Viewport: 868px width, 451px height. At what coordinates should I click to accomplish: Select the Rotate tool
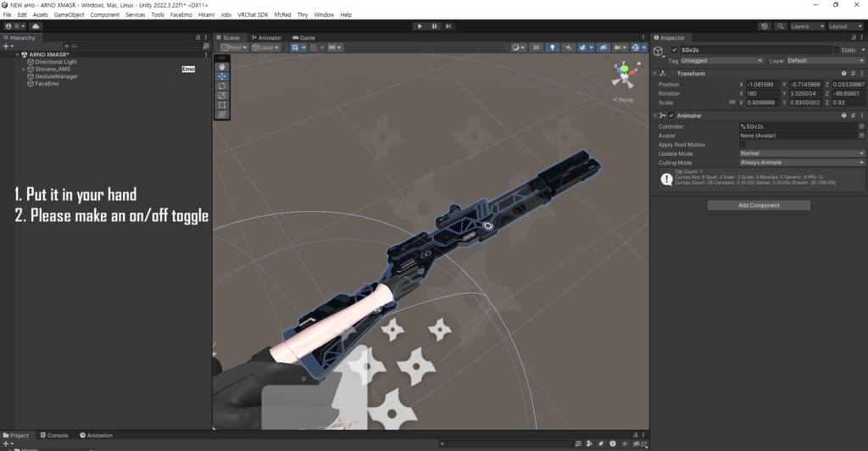click(222, 86)
